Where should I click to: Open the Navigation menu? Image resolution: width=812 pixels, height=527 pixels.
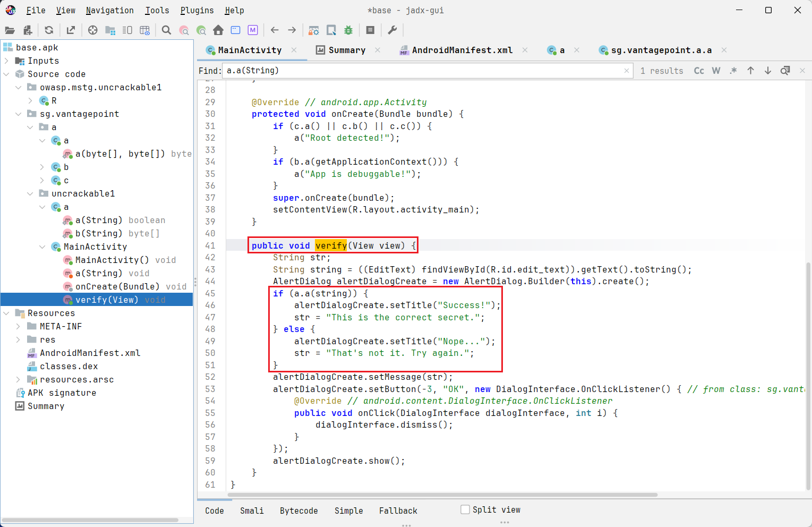109,10
